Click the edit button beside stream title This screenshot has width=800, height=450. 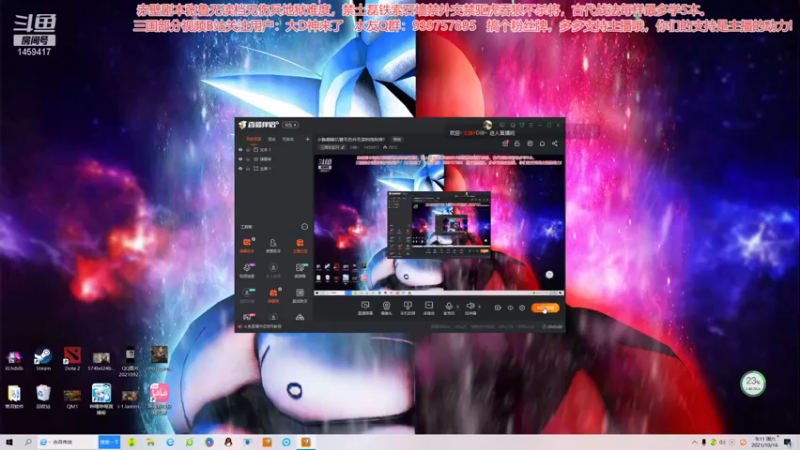(x=397, y=139)
